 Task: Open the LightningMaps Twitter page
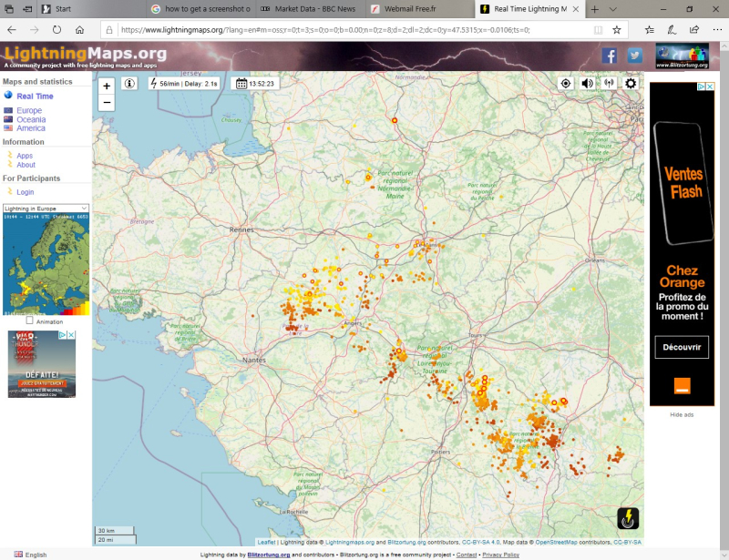tap(634, 56)
